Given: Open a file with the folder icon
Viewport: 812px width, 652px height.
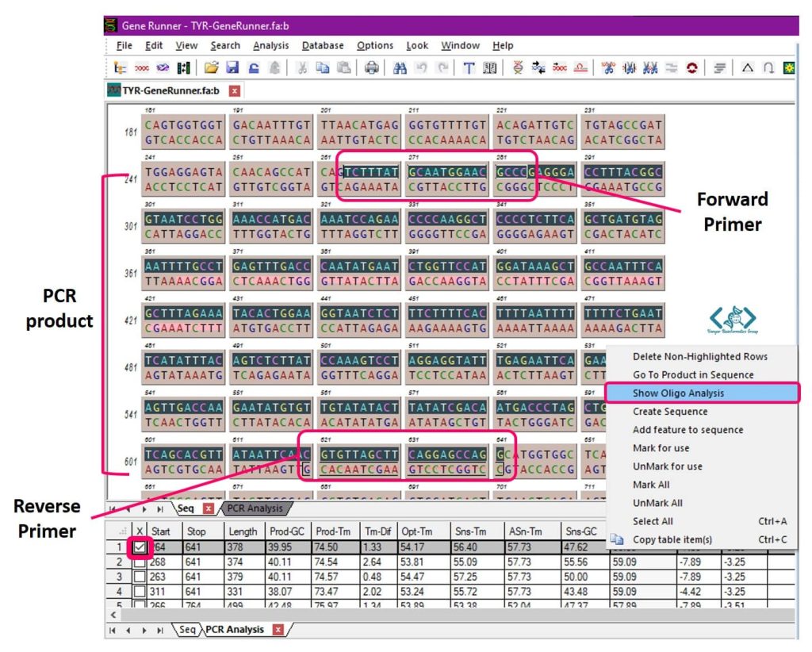Looking at the screenshot, I should (x=211, y=68).
